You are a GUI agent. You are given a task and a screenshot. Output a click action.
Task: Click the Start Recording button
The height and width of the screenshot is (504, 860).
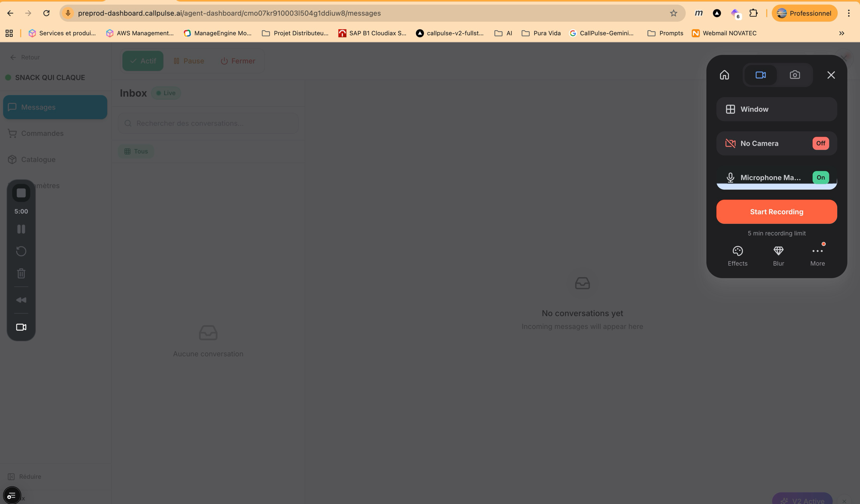[x=776, y=212]
